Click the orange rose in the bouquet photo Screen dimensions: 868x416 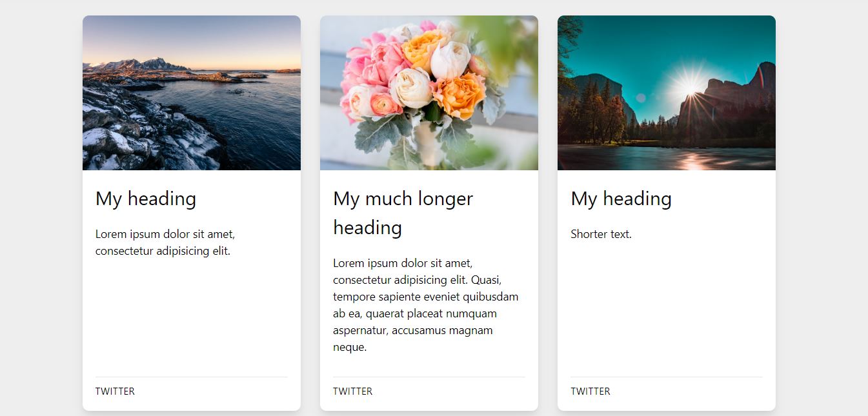pos(459,95)
